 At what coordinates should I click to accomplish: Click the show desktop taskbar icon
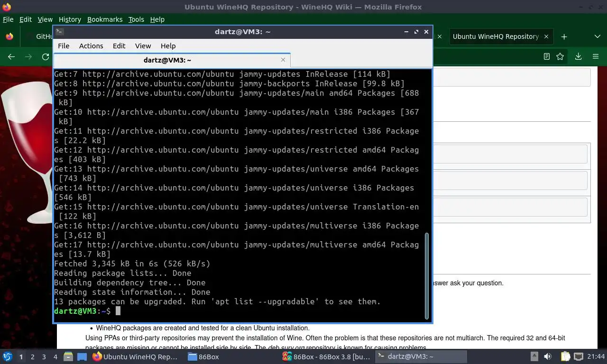[82, 356]
